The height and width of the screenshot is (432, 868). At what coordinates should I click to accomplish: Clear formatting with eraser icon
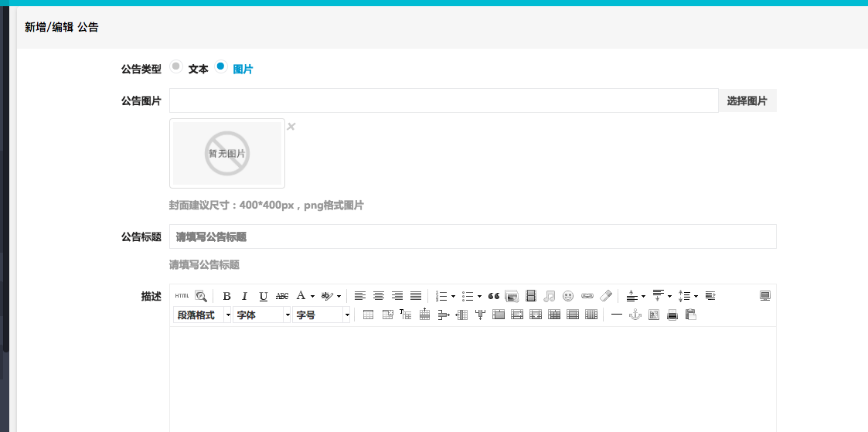pyautogui.click(x=606, y=296)
